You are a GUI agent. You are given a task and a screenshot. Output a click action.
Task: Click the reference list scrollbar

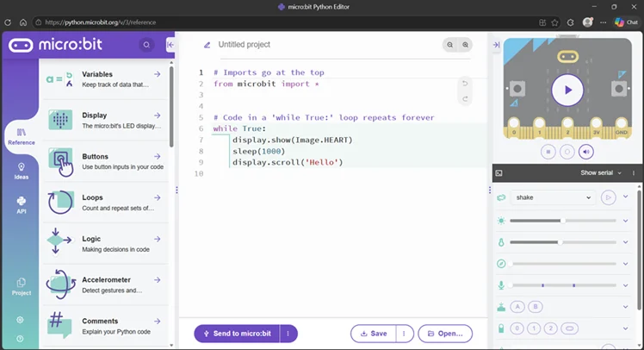point(171,107)
